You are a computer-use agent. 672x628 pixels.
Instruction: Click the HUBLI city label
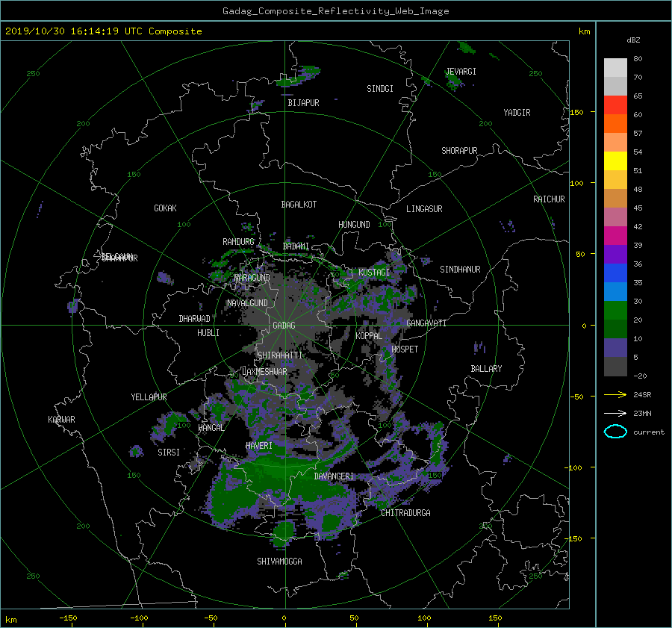pos(208,333)
